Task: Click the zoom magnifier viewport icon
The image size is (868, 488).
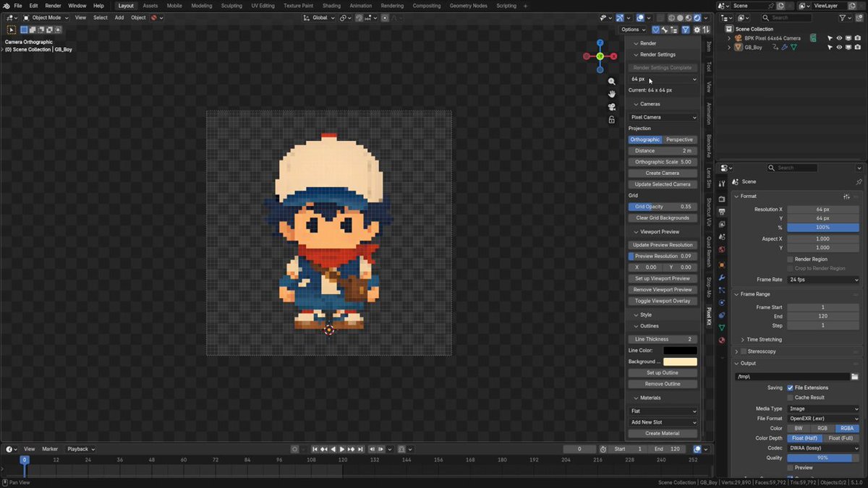Action: (x=612, y=82)
